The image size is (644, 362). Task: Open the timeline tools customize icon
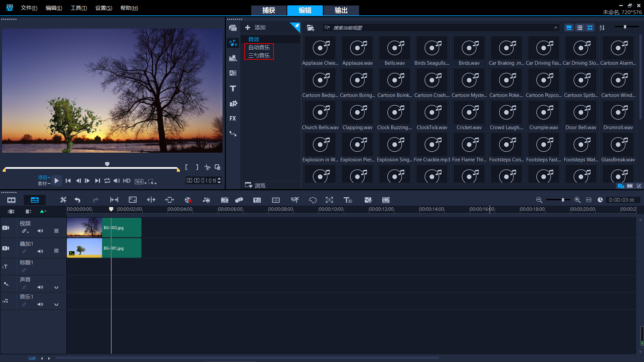(63, 200)
